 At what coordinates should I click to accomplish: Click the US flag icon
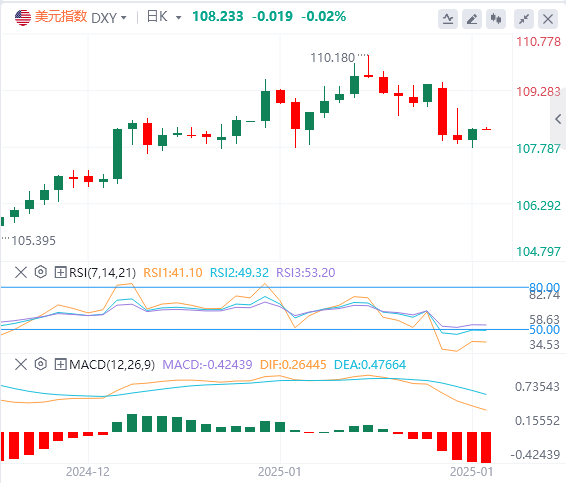coord(23,17)
